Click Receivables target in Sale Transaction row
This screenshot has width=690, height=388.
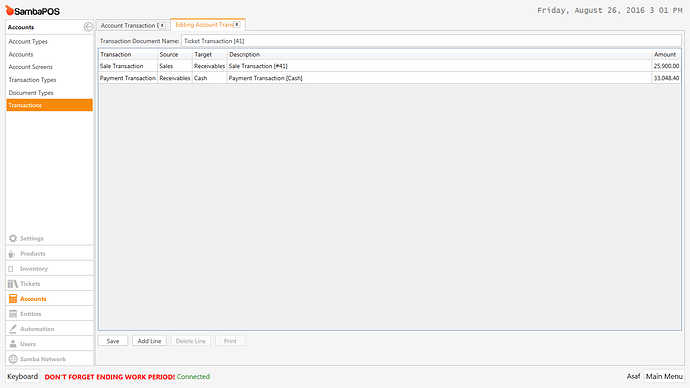pyautogui.click(x=209, y=66)
